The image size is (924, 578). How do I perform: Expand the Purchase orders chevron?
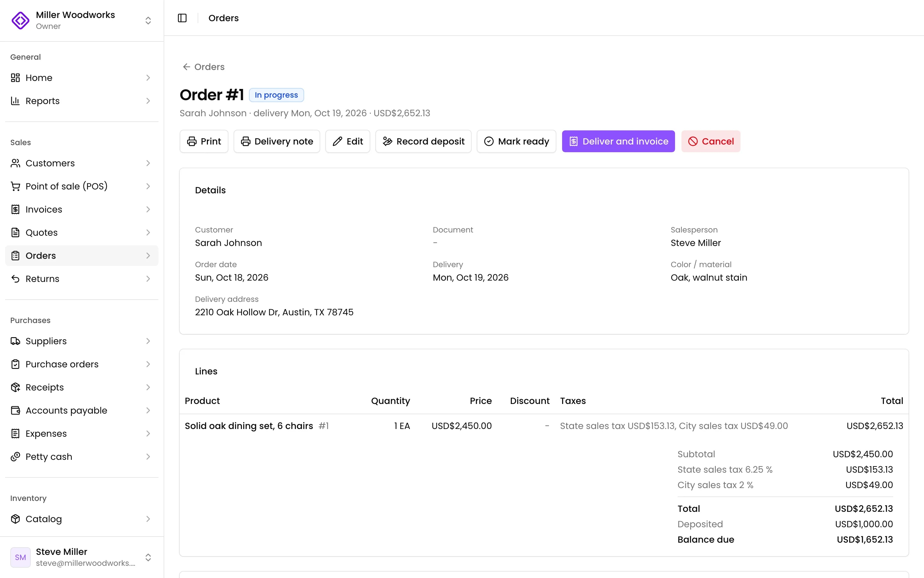click(x=148, y=364)
